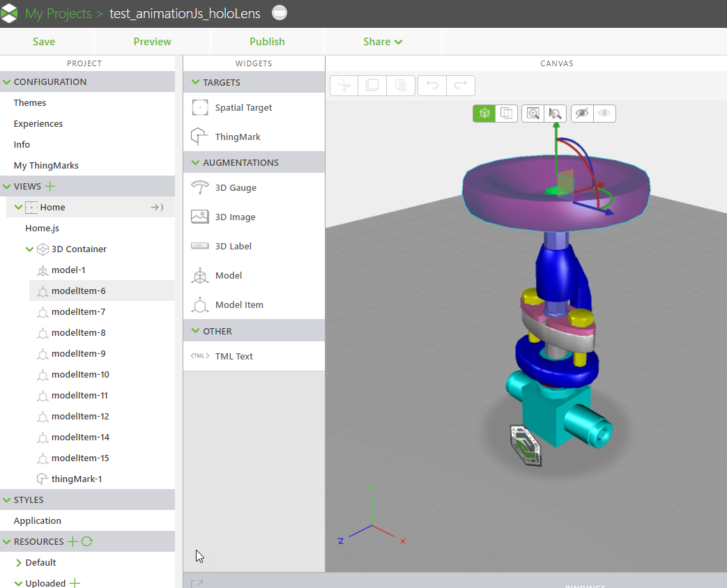Image resolution: width=727 pixels, height=588 pixels.
Task: Click the Zoom Selected magnifier icon
Action: tap(555, 114)
